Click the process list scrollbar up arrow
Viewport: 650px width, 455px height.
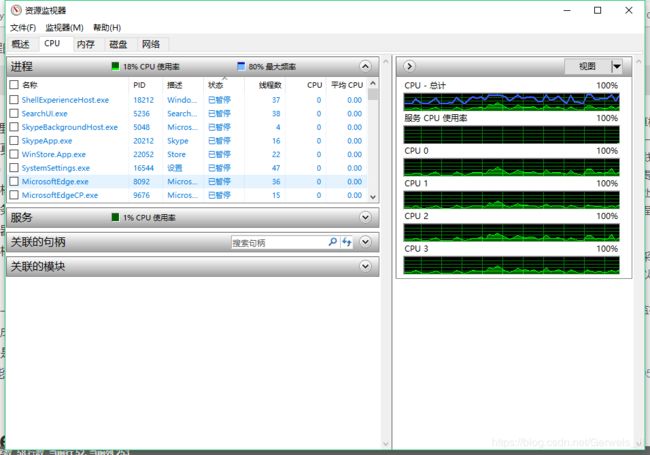click(x=373, y=83)
